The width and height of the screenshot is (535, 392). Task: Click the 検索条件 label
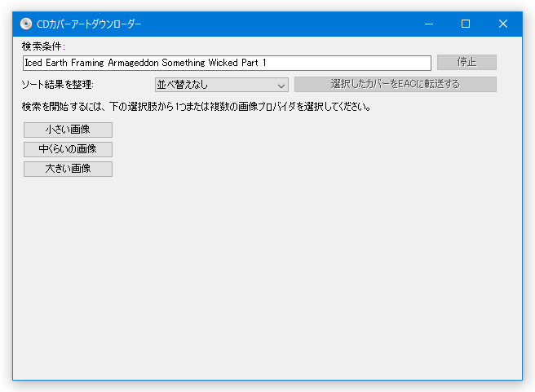point(43,46)
